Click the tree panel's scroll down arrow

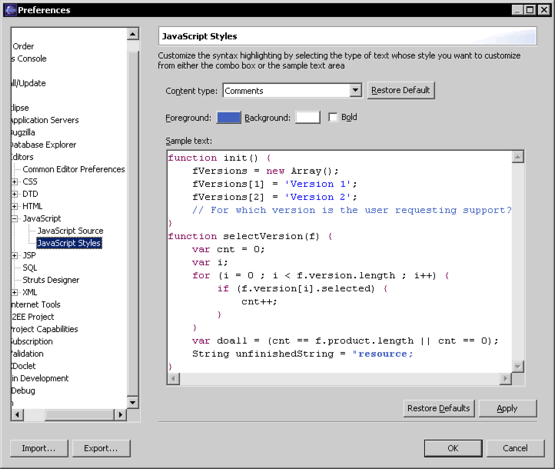pyautogui.click(x=133, y=402)
